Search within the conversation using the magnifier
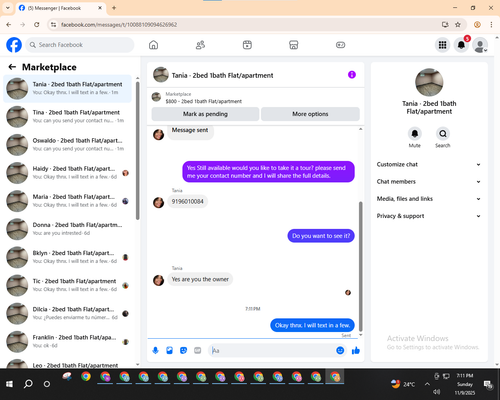Screen dimensions: 500x400 click(x=443, y=134)
